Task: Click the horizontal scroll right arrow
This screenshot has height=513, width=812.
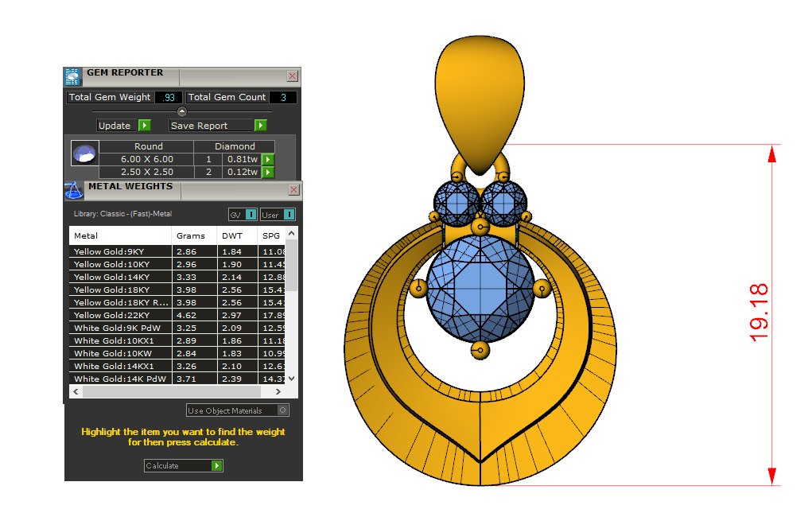Action: tap(278, 392)
